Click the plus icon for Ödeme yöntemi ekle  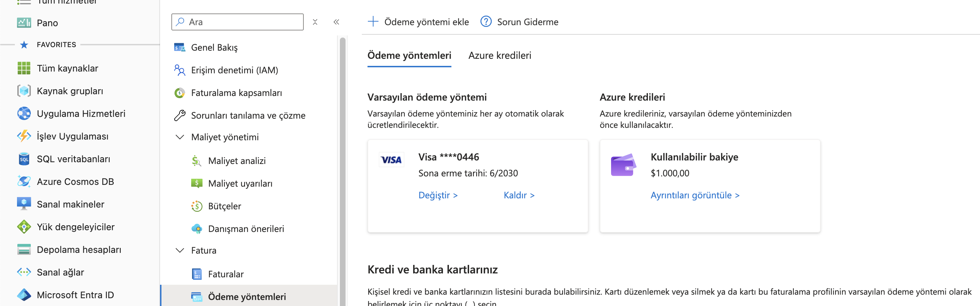click(373, 22)
